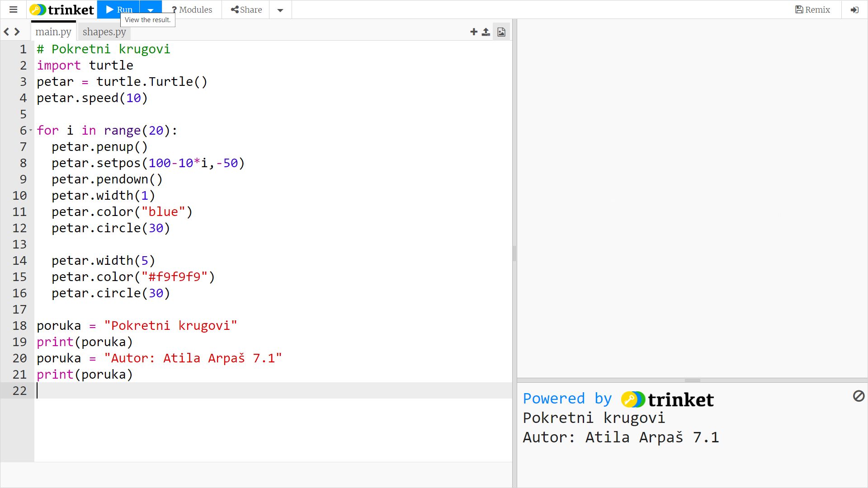Image resolution: width=868 pixels, height=488 pixels.
Task: Click the Remix button
Action: pyautogui.click(x=812, y=9)
